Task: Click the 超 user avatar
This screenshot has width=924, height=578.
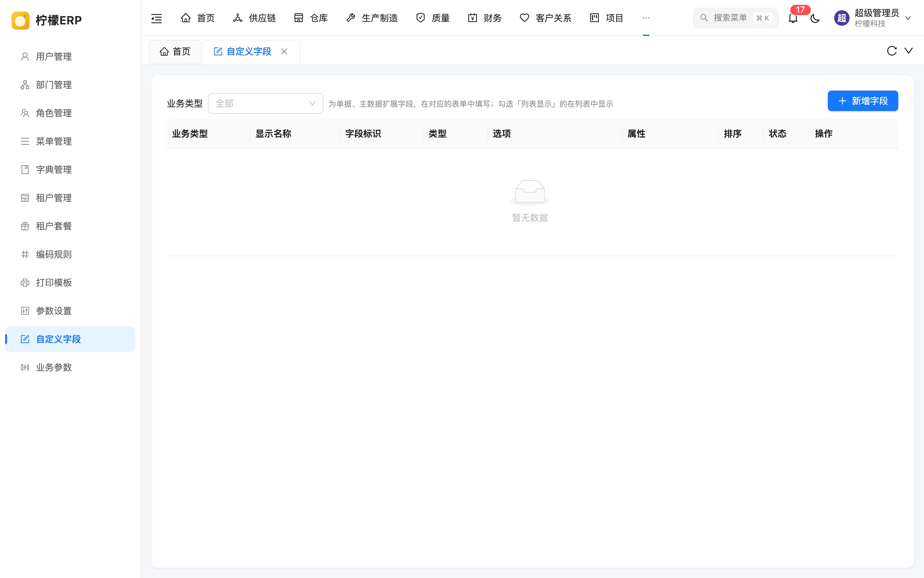Action: click(x=842, y=18)
